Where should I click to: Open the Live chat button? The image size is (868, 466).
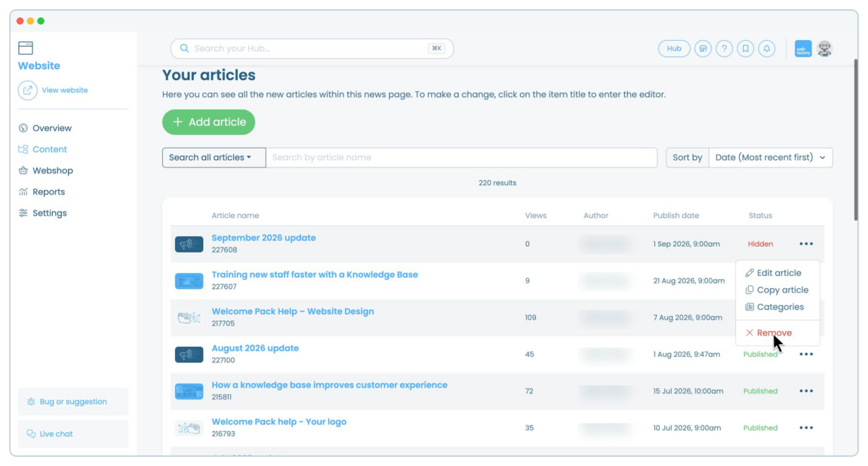tap(73, 434)
